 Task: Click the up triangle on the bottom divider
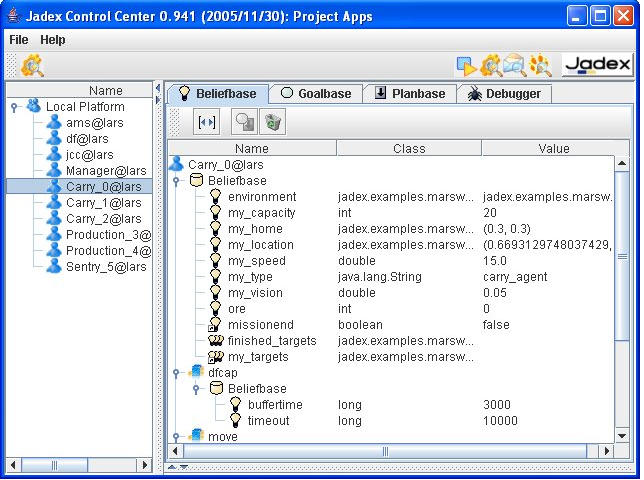pyautogui.click(x=172, y=467)
